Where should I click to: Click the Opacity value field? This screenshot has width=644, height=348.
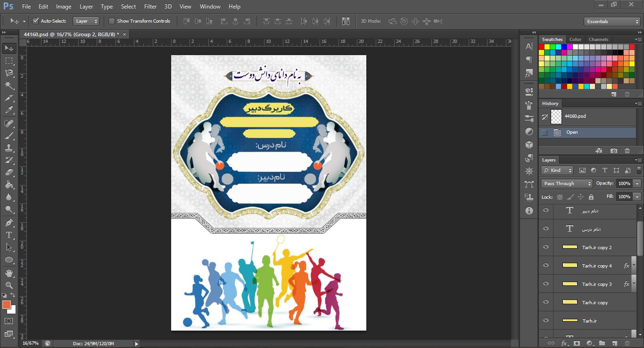624,184
